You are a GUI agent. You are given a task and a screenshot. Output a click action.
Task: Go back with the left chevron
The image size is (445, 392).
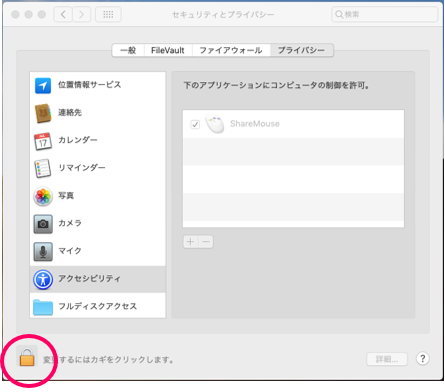tap(63, 14)
